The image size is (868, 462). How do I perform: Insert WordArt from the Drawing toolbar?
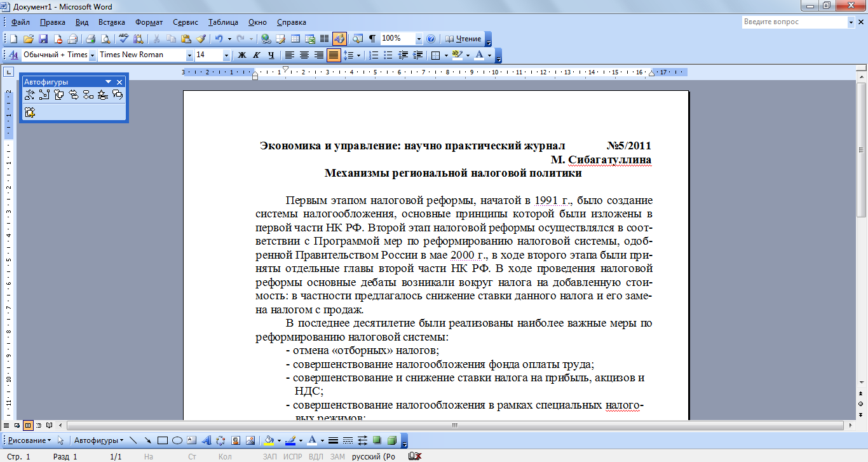point(207,440)
